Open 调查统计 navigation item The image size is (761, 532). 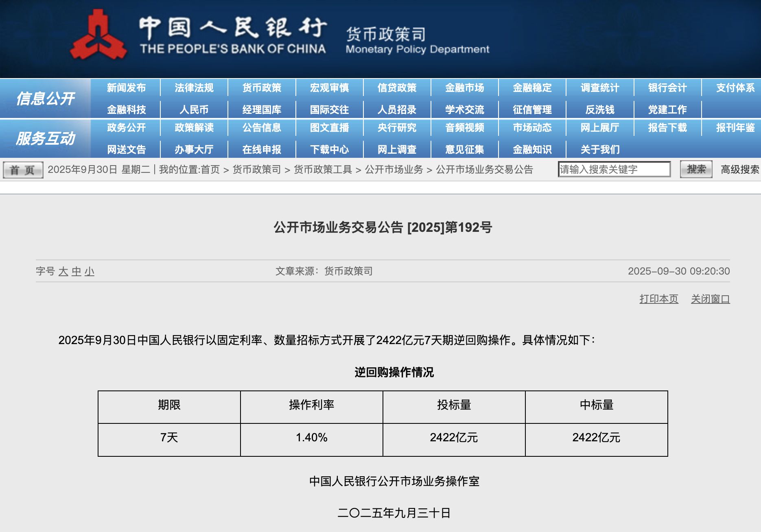[x=600, y=88]
